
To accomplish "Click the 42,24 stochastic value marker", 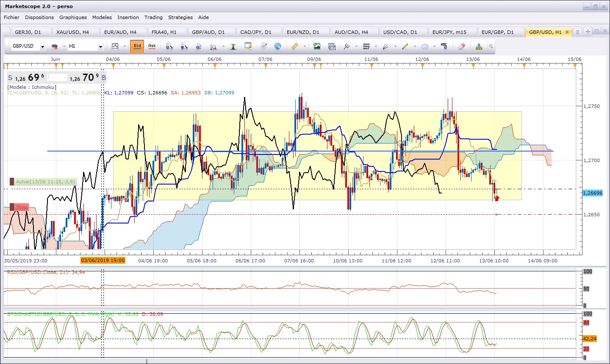I will (589, 339).
